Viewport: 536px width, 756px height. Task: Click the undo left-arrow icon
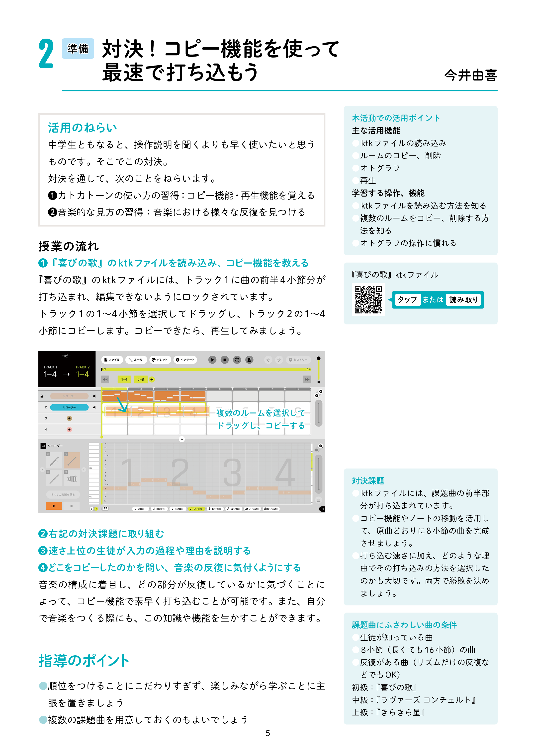click(x=268, y=360)
